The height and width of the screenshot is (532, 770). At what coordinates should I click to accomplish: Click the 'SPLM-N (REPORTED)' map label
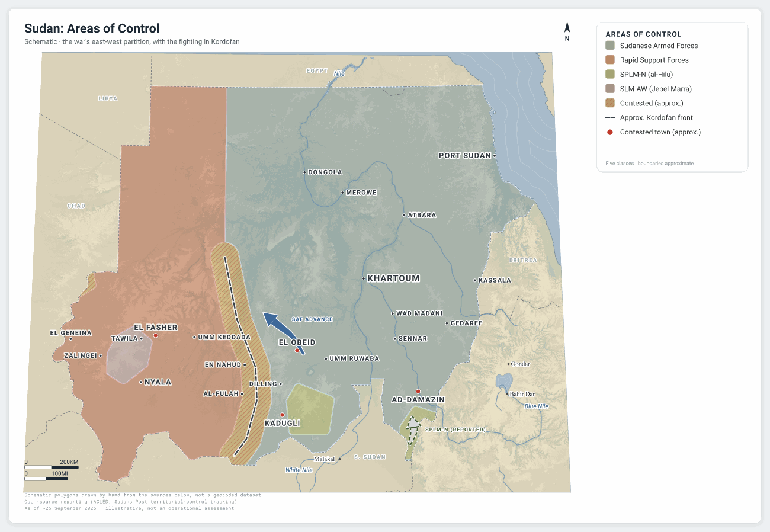click(455, 430)
